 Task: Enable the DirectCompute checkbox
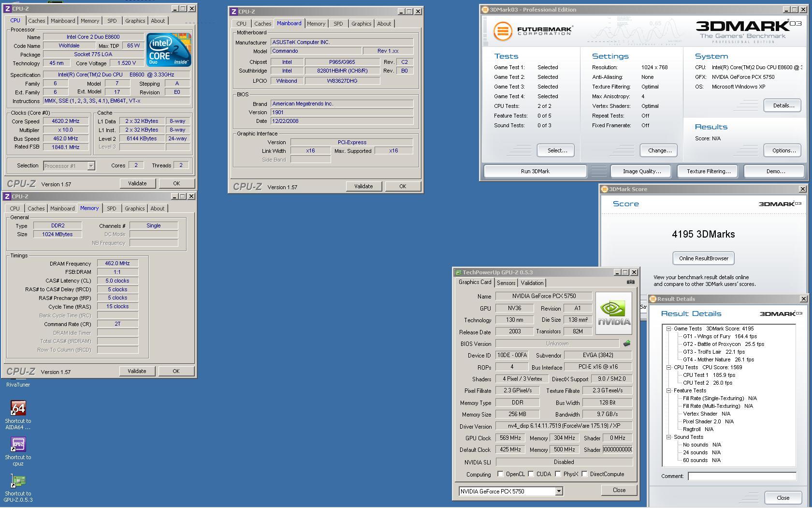(x=584, y=474)
